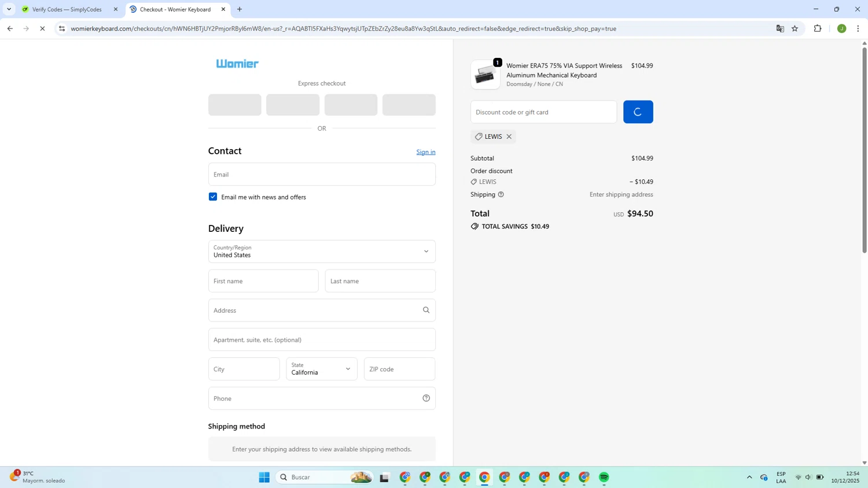
Task: Open Spotify from the taskbar
Action: click(x=604, y=477)
